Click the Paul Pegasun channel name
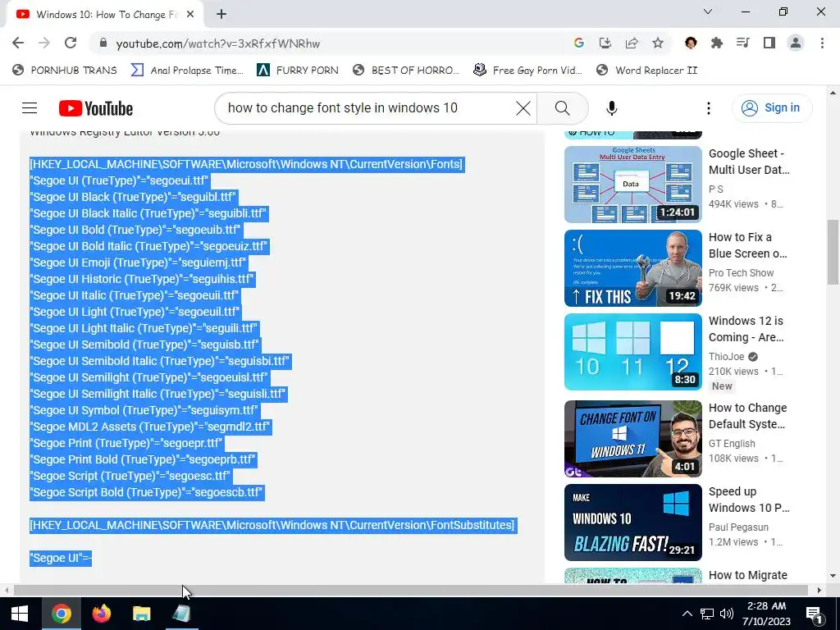The width and height of the screenshot is (840, 630). point(738,527)
